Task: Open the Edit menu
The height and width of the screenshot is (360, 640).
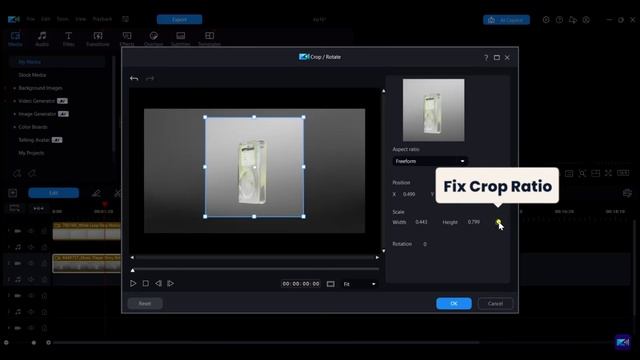Action: (x=45, y=19)
